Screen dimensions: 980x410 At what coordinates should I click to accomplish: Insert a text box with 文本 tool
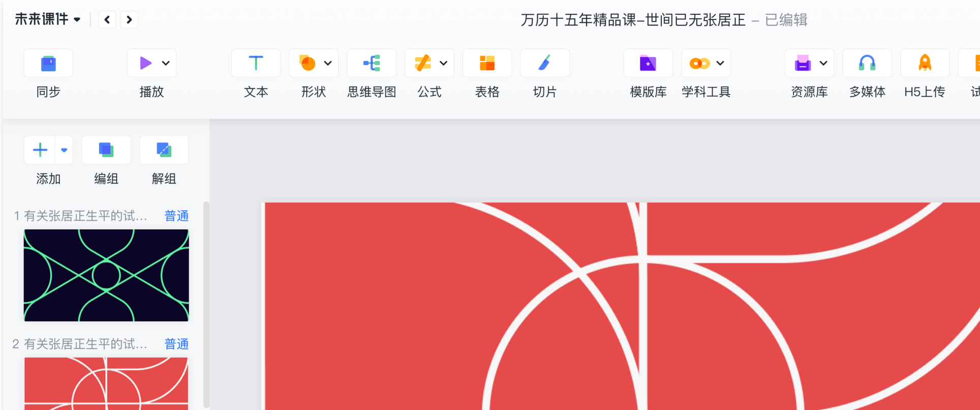[256, 63]
